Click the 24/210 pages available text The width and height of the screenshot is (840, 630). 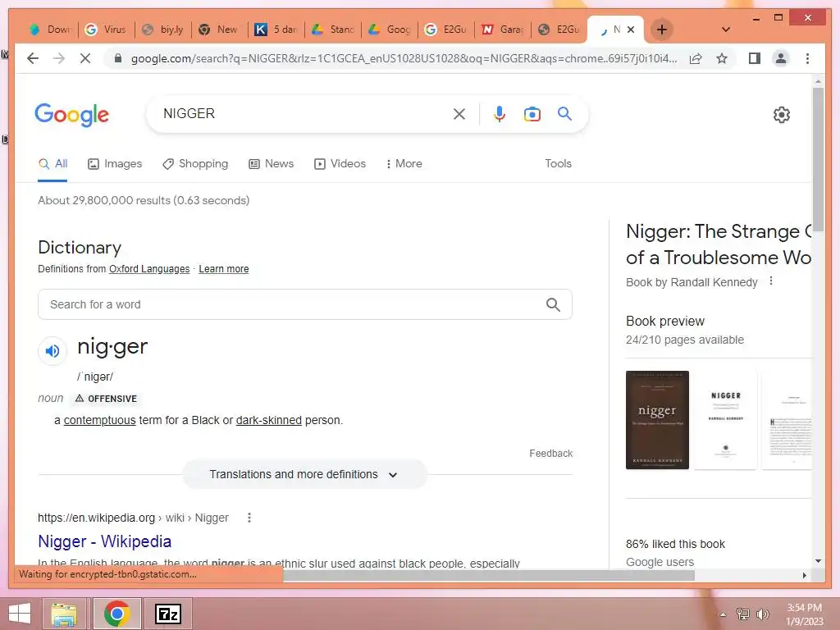click(x=685, y=340)
